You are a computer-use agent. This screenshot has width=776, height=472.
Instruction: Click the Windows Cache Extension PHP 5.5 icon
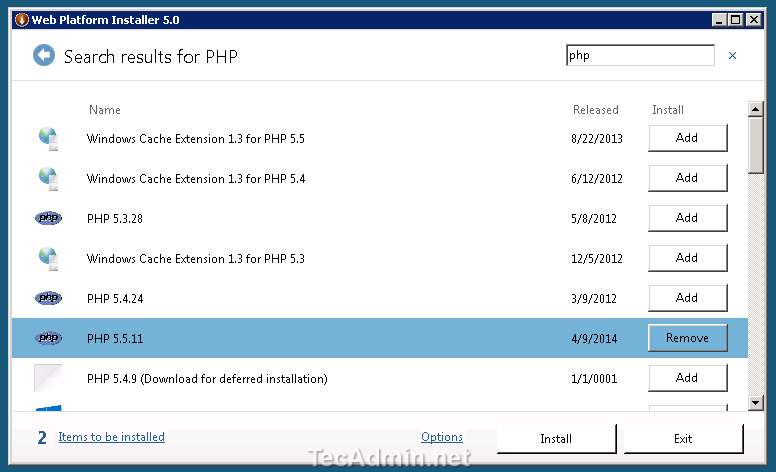[x=48, y=138]
